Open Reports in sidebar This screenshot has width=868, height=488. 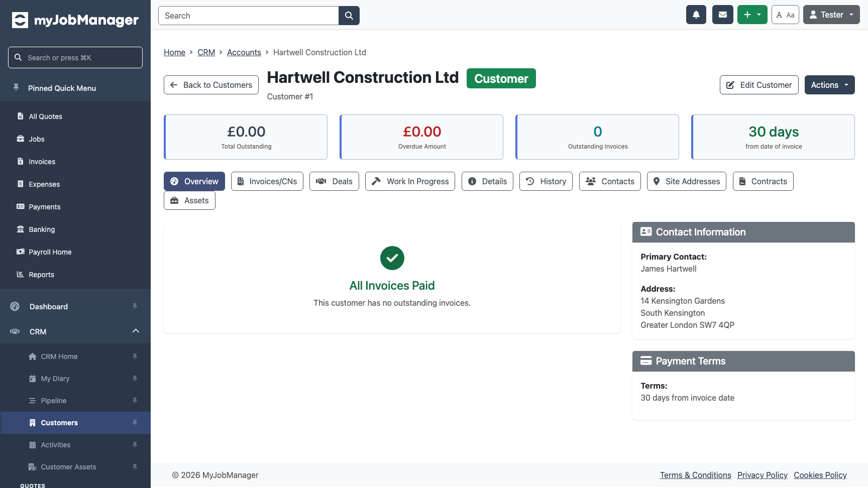pyautogui.click(x=75, y=275)
